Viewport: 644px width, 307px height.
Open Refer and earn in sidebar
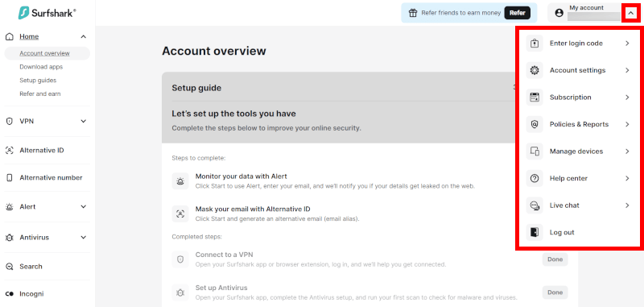(39, 93)
